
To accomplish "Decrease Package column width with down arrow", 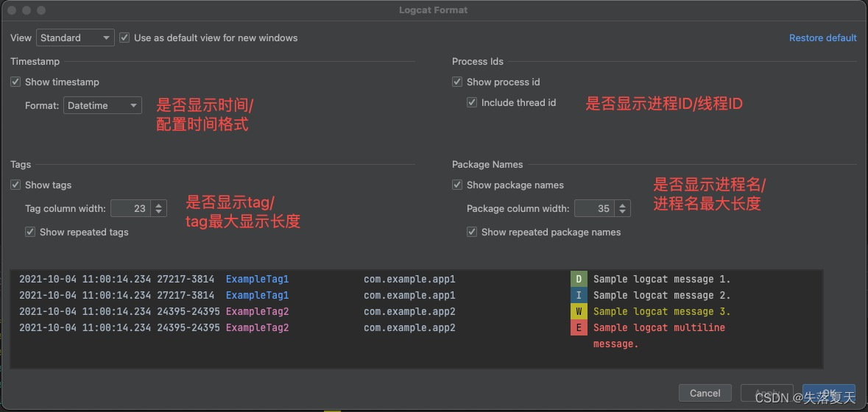I will point(623,213).
